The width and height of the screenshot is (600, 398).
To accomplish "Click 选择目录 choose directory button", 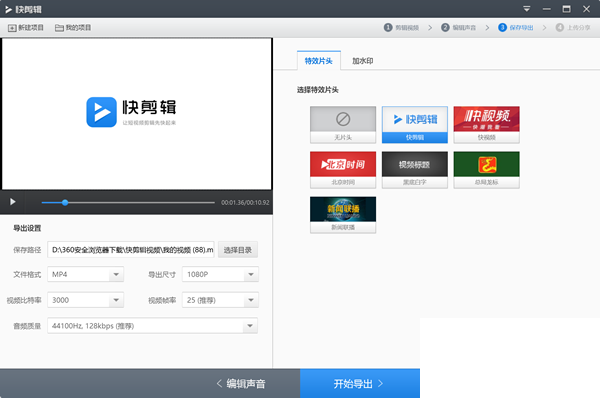I will coord(238,250).
